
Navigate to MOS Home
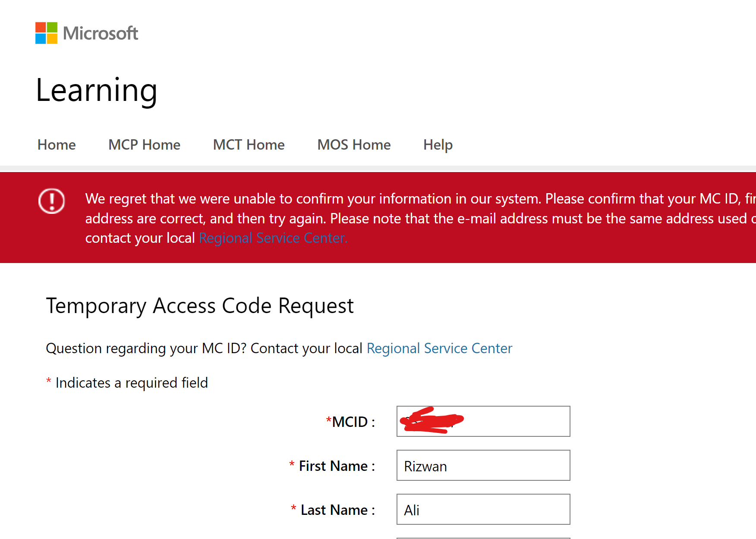[354, 145]
